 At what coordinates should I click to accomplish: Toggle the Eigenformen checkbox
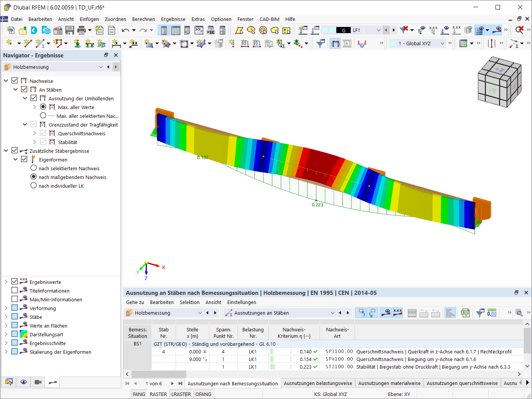tap(24, 159)
